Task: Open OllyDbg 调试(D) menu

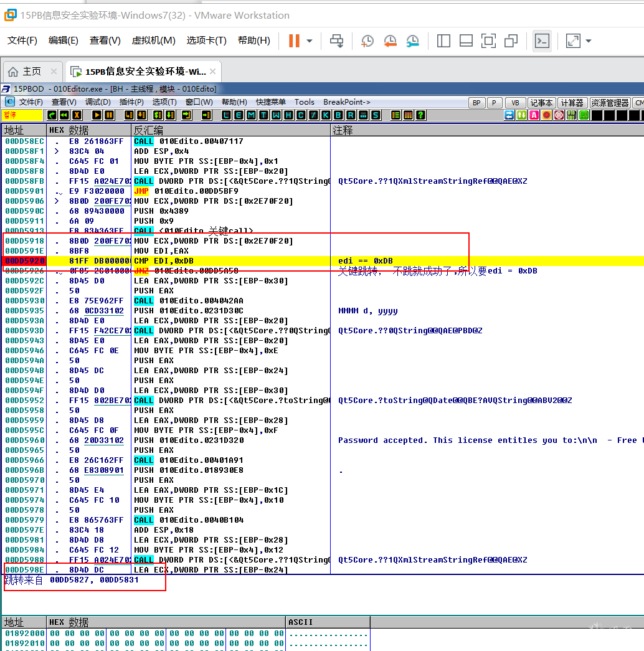Action: pos(98,102)
